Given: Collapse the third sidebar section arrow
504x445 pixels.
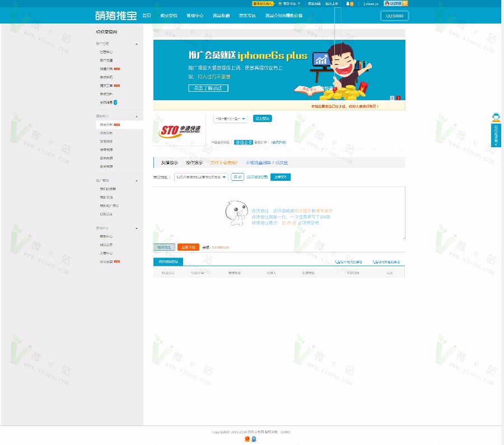Looking at the screenshot, I should (x=137, y=181).
